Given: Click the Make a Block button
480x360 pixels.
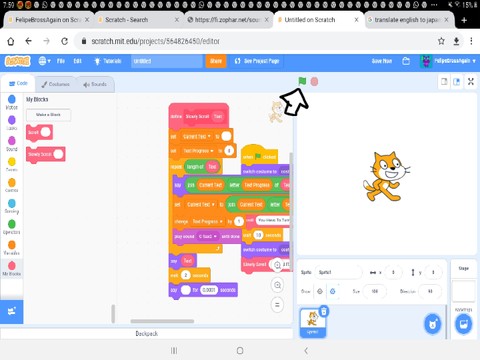Looking at the screenshot, I should pyautogui.click(x=48, y=115).
